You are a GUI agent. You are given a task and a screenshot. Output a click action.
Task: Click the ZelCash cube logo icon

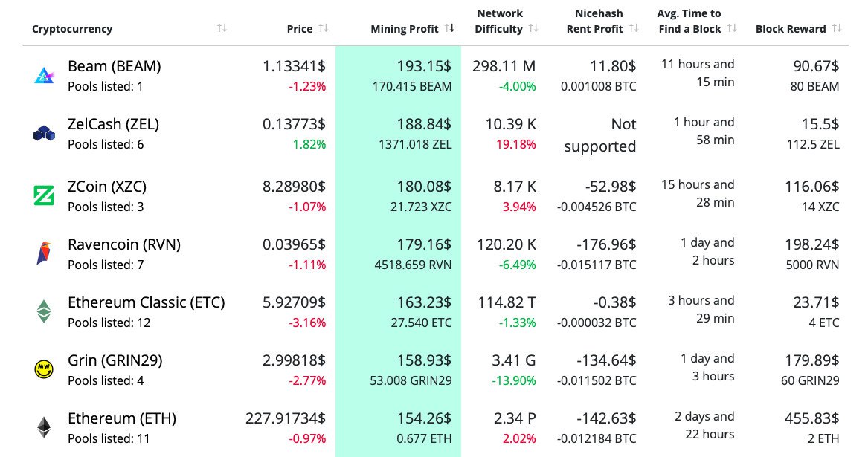coord(44,133)
